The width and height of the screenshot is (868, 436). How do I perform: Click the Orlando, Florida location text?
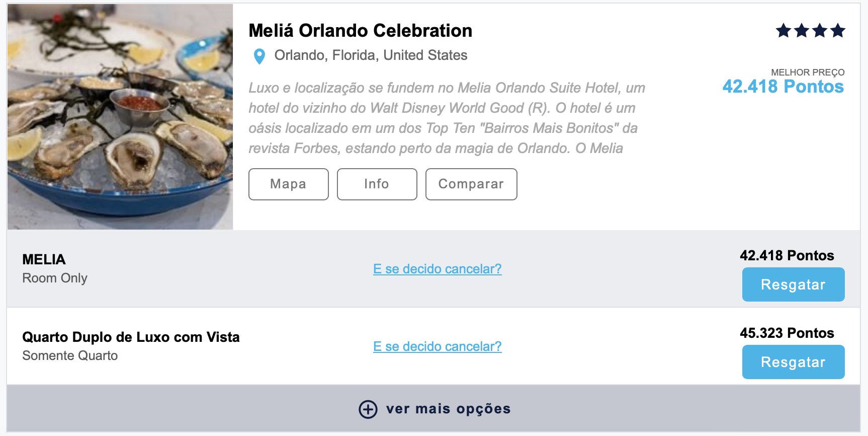point(371,55)
